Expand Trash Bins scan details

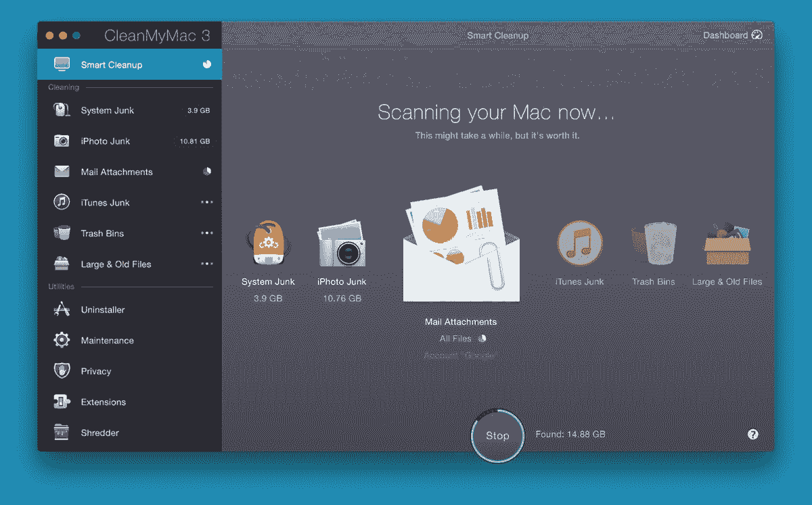[x=207, y=233]
